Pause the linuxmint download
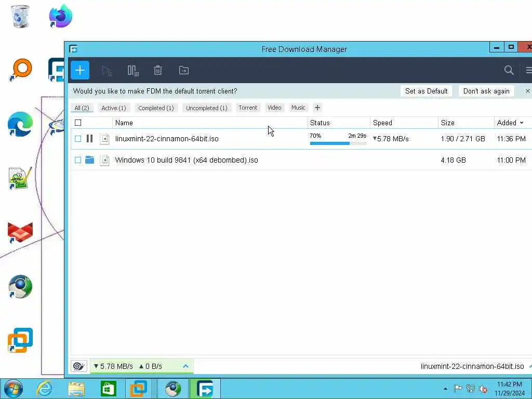Screen dimensions: 532x399 tap(89, 138)
